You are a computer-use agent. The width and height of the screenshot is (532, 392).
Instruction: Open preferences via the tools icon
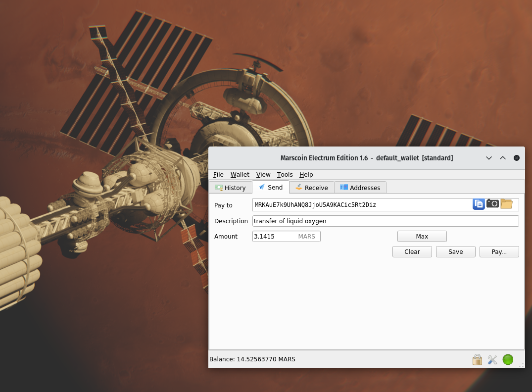492,359
